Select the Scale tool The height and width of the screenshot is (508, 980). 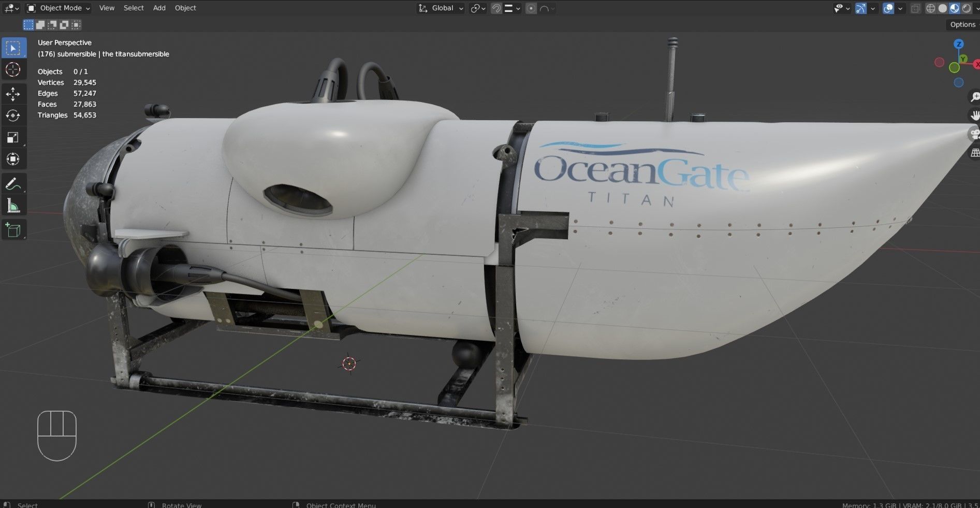click(x=13, y=137)
